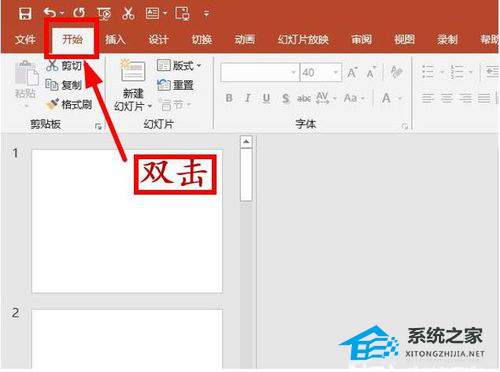
Task: Open the 文件 menu
Action: click(25, 40)
